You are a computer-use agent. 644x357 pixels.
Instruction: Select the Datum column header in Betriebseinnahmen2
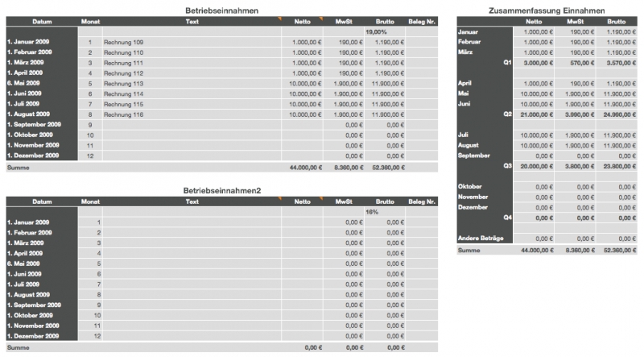click(x=42, y=201)
